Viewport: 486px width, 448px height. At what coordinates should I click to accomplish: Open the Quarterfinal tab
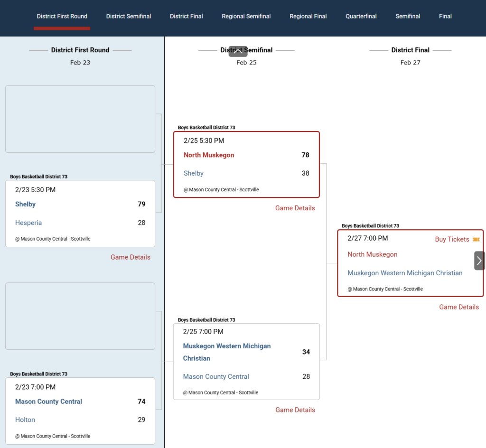[361, 16]
